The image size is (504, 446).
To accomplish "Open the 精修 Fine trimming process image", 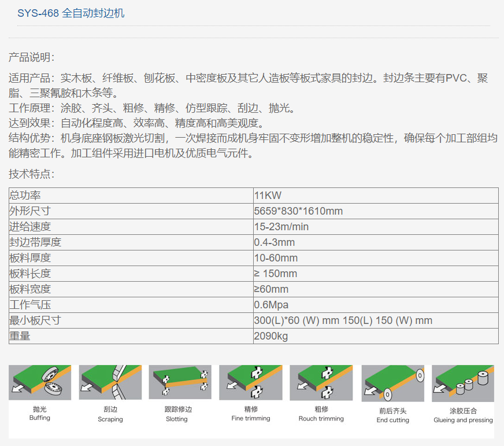I will [x=251, y=382].
